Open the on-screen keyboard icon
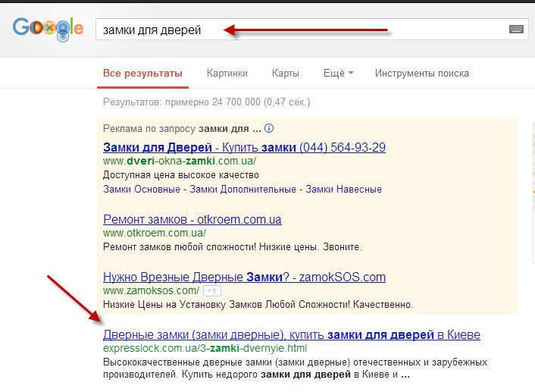The width and height of the screenshot is (535, 392). point(516,29)
